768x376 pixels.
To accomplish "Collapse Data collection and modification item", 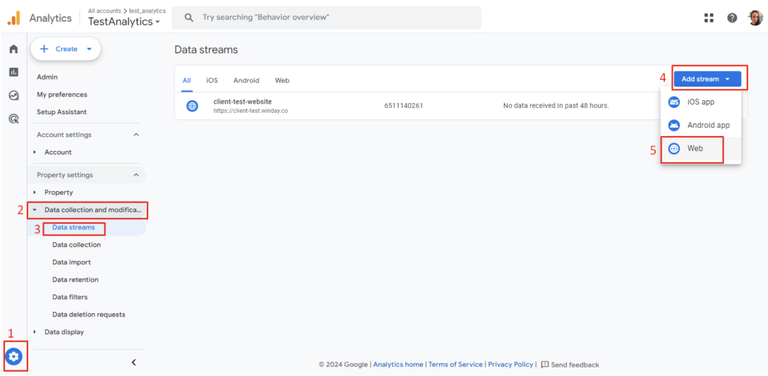I will click(x=35, y=210).
